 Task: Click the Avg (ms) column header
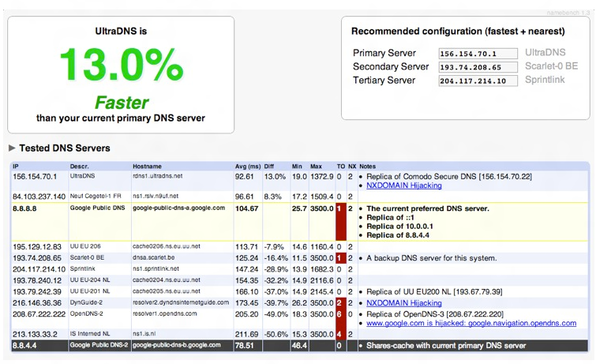pyautogui.click(x=248, y=167)
